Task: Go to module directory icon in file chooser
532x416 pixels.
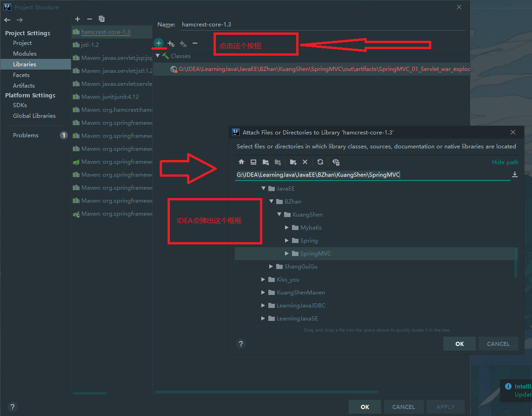Action: pyautogui.click(x=278, y=162)
